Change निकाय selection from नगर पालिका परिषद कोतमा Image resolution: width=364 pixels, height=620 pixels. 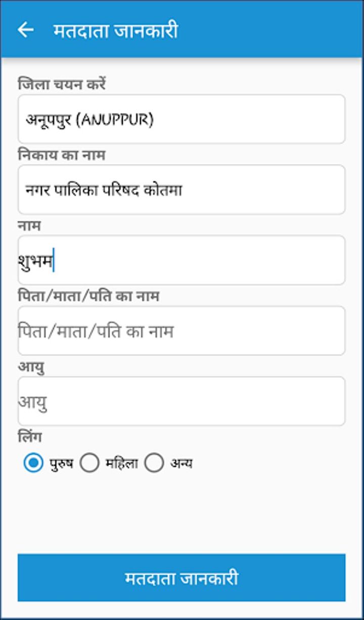coord(182,189)
